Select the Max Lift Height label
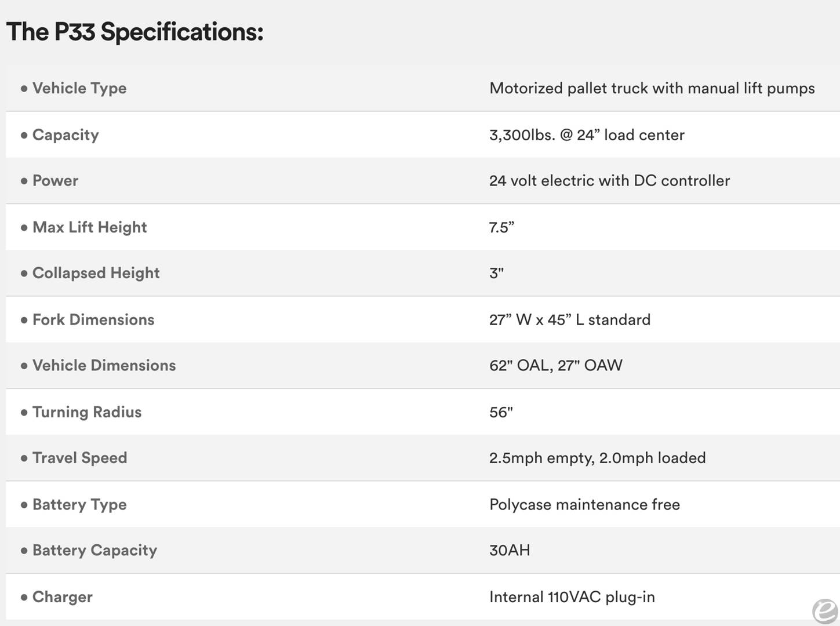Image resolution: width=840 pixels, height=626 pixels. [89, 227]
